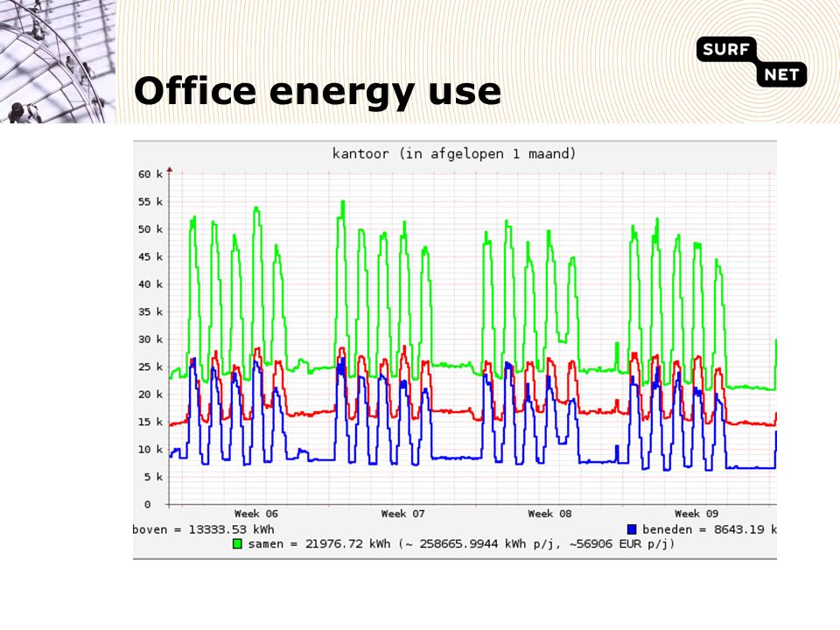This screenshot has height=630, width=840.
Task: Click the '45 k' y-axis label
Action: [x=150, y=256]
